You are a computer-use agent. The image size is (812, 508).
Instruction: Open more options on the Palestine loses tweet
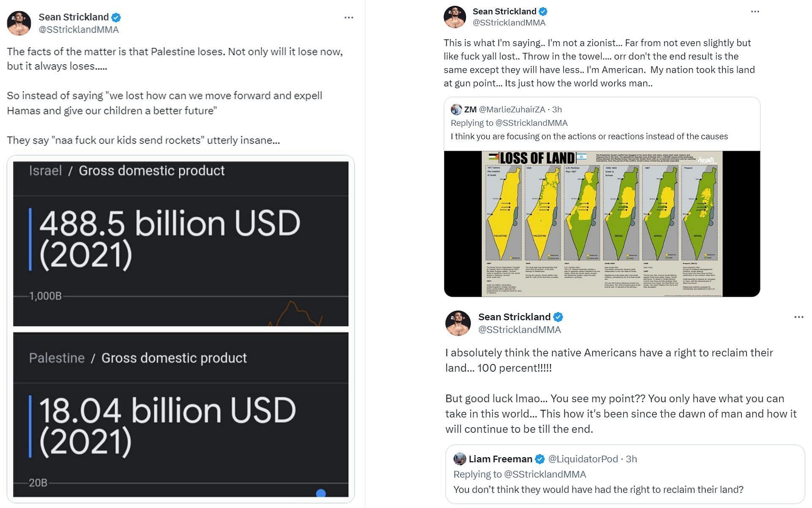(348, 17)
